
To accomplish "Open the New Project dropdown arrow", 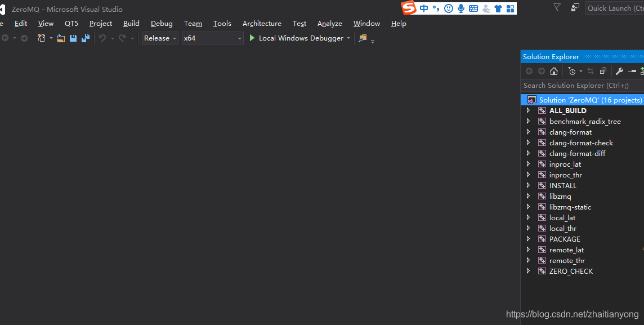I will pyautogui.click(x=51, y=38).
